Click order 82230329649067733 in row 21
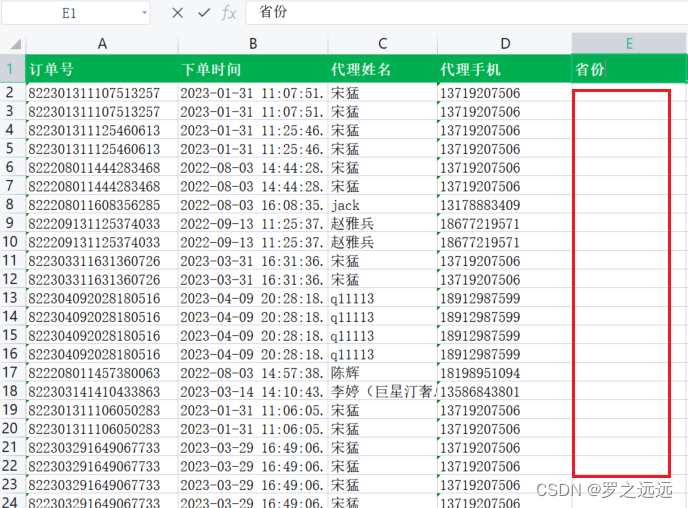The height and width of the screenshot is (508, 688). pos(102,447)
